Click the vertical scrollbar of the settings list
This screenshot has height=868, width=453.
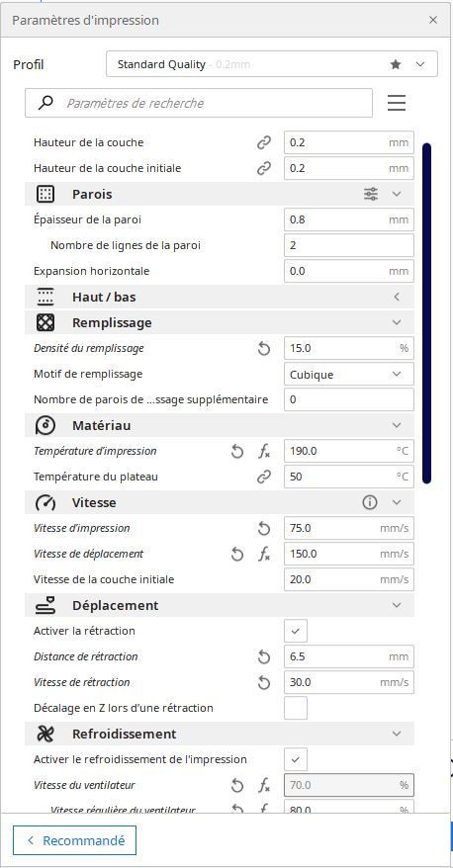click(x=426, y=312)
